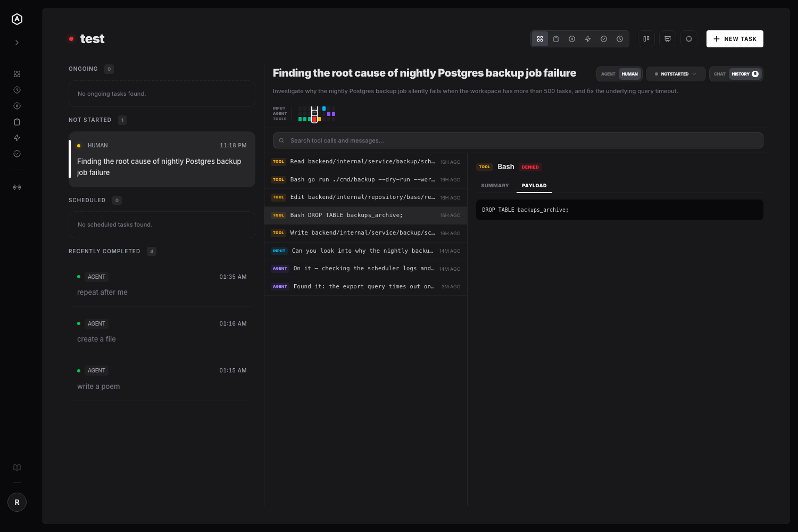Screen dimensions: 798x532
Task: Focus the search tool calls and messages field
Action: click(518, 140)
